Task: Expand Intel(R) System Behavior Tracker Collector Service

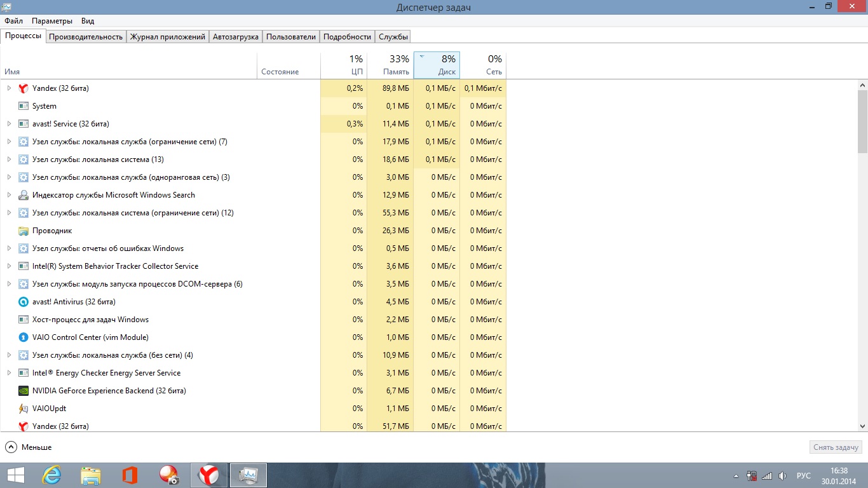Action: coord(9,266)
